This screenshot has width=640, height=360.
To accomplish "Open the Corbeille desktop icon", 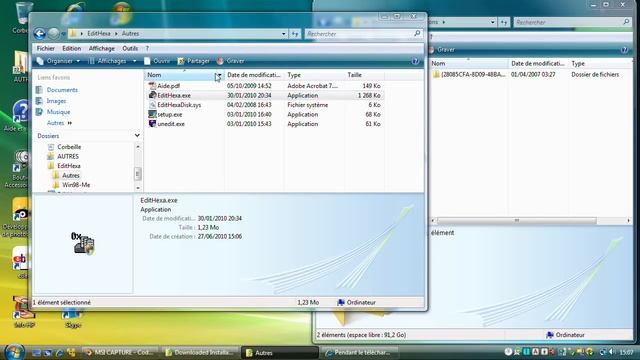I will [x=23, y=18].
